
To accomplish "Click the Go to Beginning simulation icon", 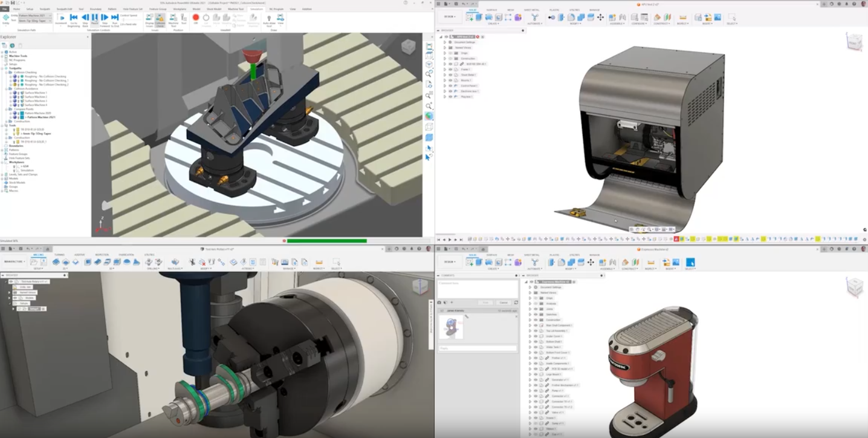I will [x=74, y=19].
